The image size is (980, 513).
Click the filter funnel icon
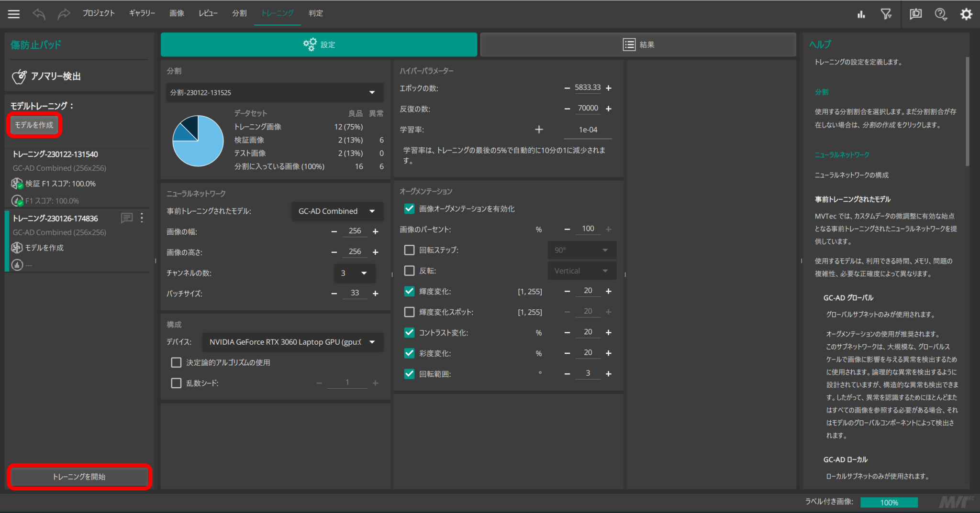[x=887, y=14]
